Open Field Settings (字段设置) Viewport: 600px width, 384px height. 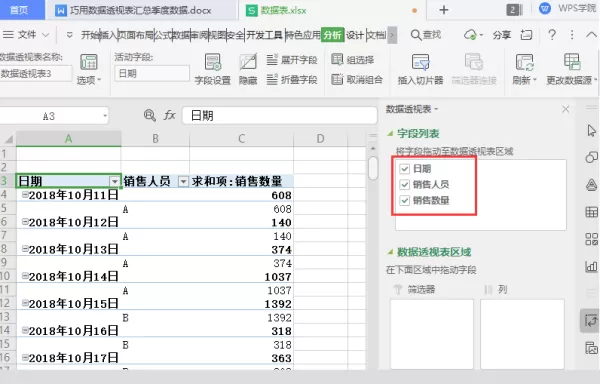(x=212, y=69)
